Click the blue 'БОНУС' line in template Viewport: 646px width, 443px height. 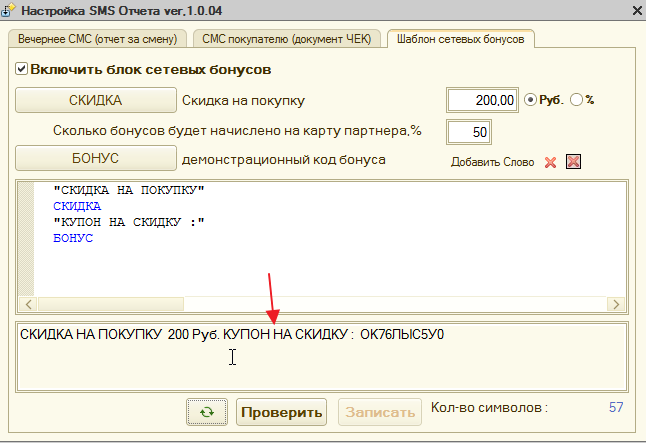73,238
